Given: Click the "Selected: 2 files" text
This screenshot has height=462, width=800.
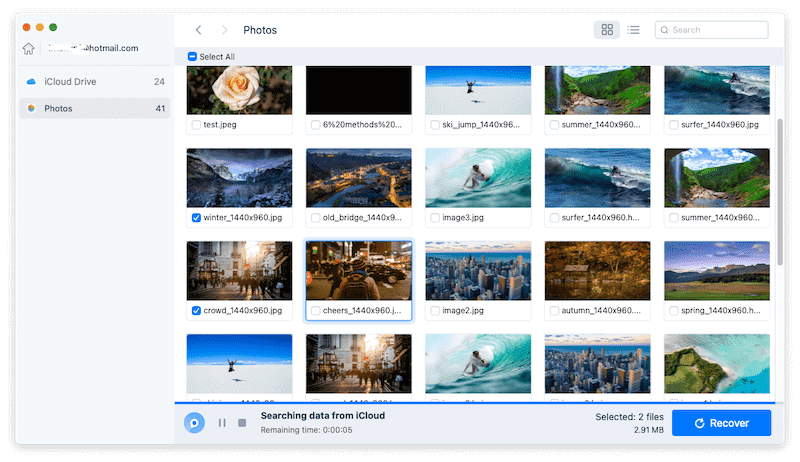Looking at the screenshot, I should point(630,417).
